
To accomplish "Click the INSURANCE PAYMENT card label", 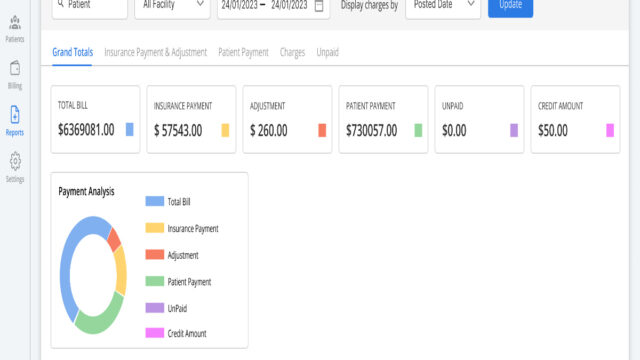I will [x=183, y=106].
